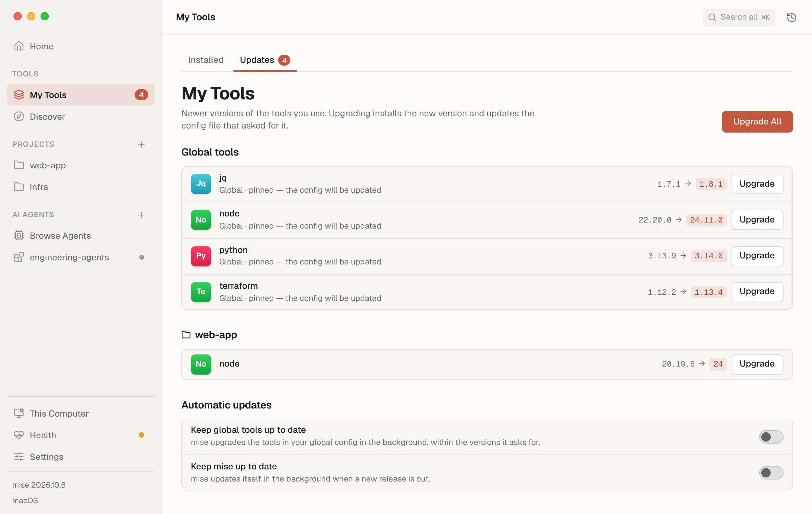The image size is (812, 514).
Task: Click the macOS label in sidebar
Action: pos(25,500)
